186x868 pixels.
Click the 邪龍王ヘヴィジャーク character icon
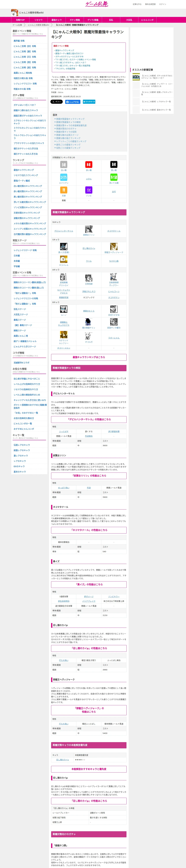click(x=114, y=247)
